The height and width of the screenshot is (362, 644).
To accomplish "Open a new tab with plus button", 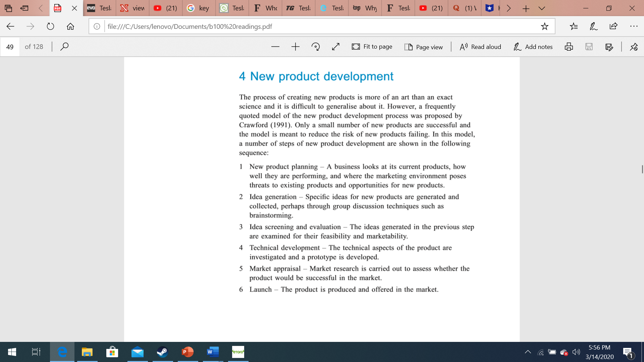I will tap(526, 8).
